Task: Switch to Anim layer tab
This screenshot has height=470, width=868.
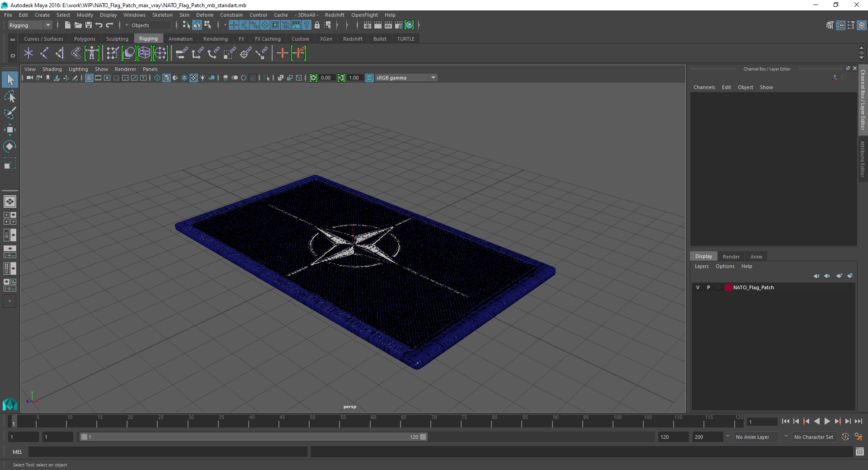Action: [x=756, y=257]
